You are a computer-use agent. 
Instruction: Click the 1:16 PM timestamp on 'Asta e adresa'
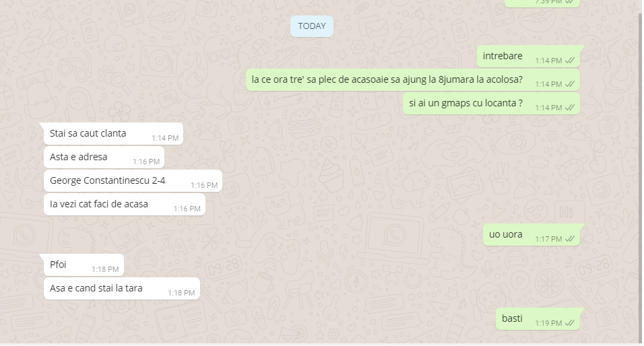[x=146, y=162]
